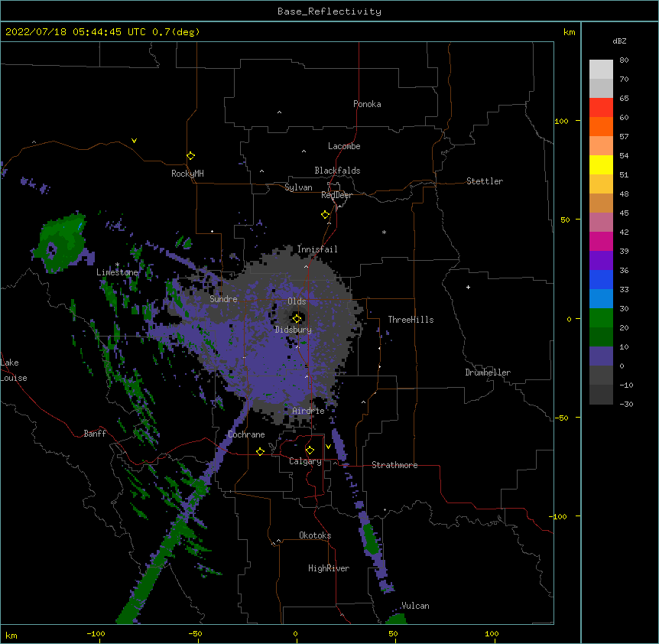Click the Base_Reflectivity title text
The height and width of the screenshot is (644, 659).
tap(329, 11)
